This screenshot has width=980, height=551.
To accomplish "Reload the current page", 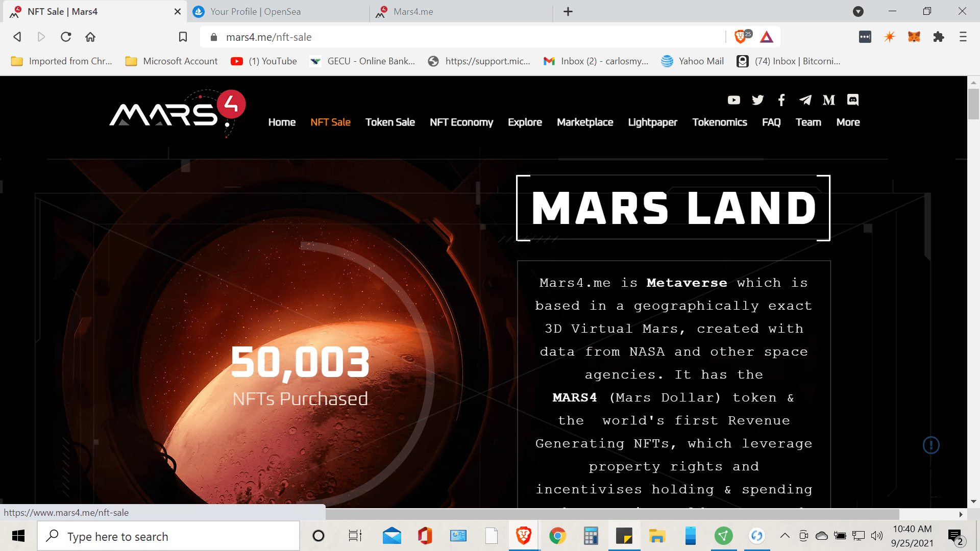I will pos(66,37).
